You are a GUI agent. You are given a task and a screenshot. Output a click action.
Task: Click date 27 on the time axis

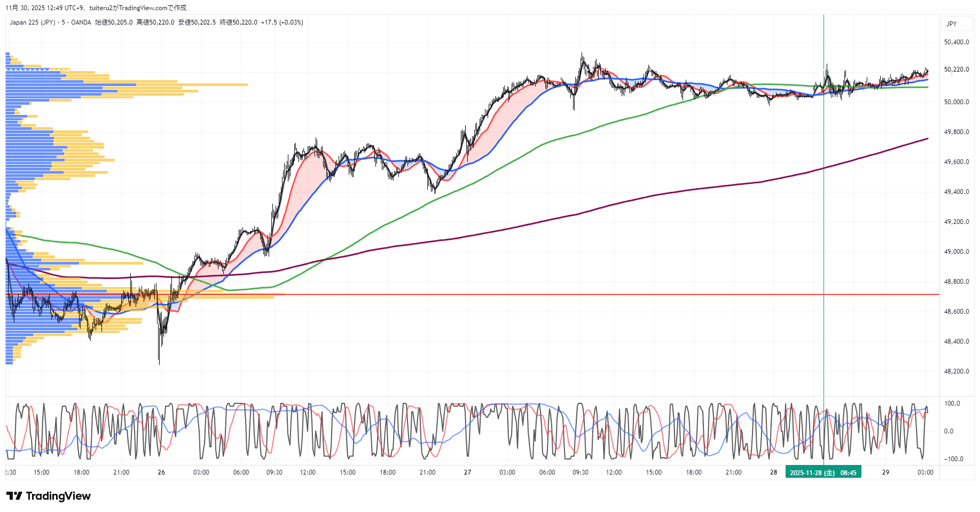[x=467, y=472]
